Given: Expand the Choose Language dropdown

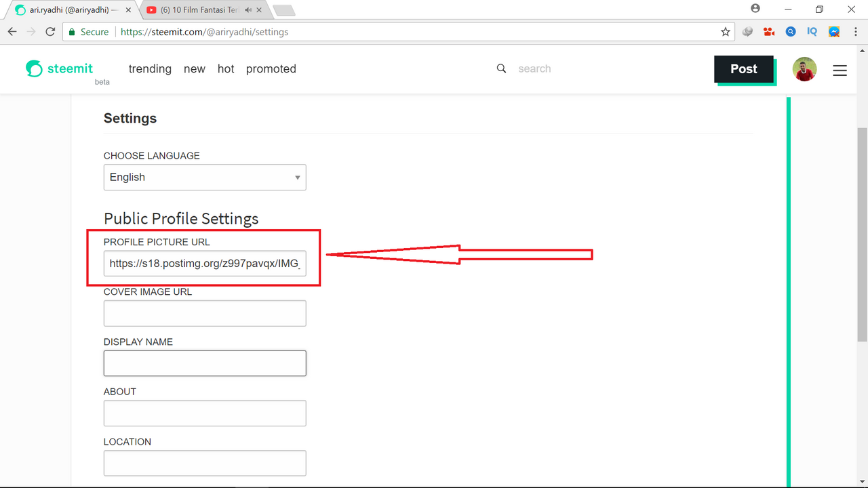Looking at the screenshot, I should coord(205,177).
